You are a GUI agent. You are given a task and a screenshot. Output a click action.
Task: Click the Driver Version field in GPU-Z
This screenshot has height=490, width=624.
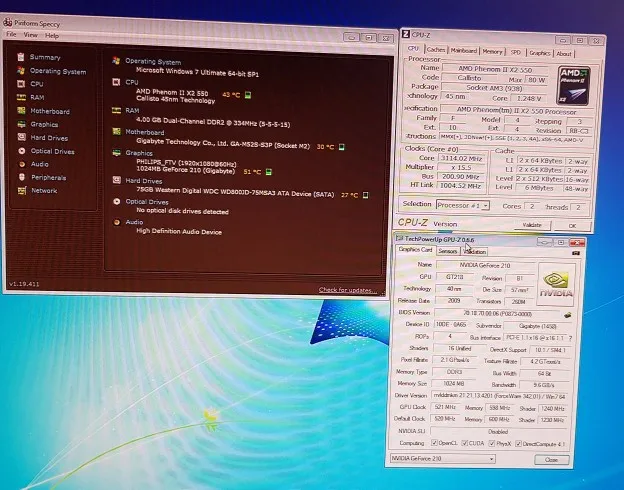[x=499, y=396]
